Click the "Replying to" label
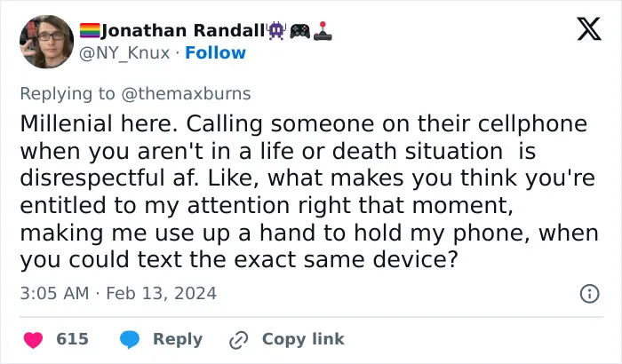Screen dimensions: 622x364 [x=68, y=94]
